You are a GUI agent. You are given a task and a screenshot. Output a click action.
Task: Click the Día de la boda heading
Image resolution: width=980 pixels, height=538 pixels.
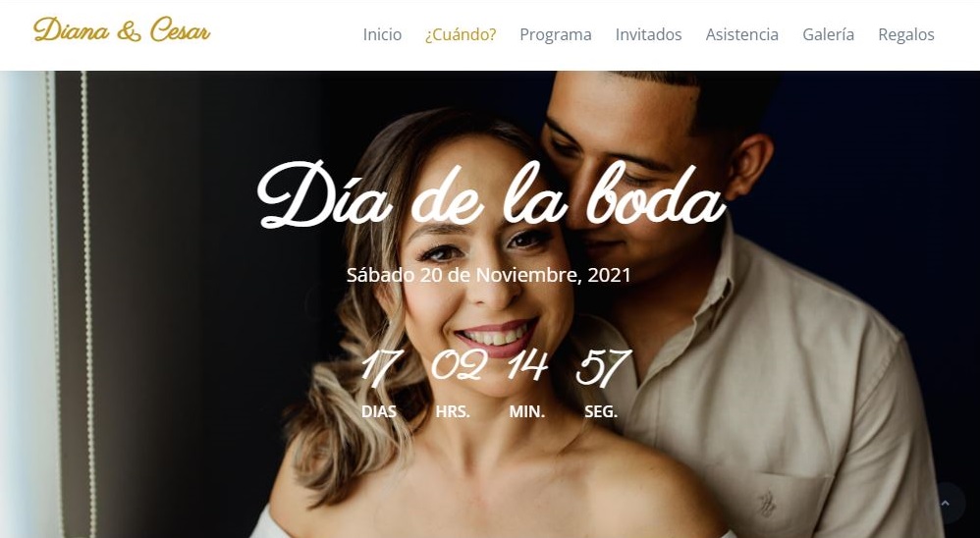(x=491, y=195)
